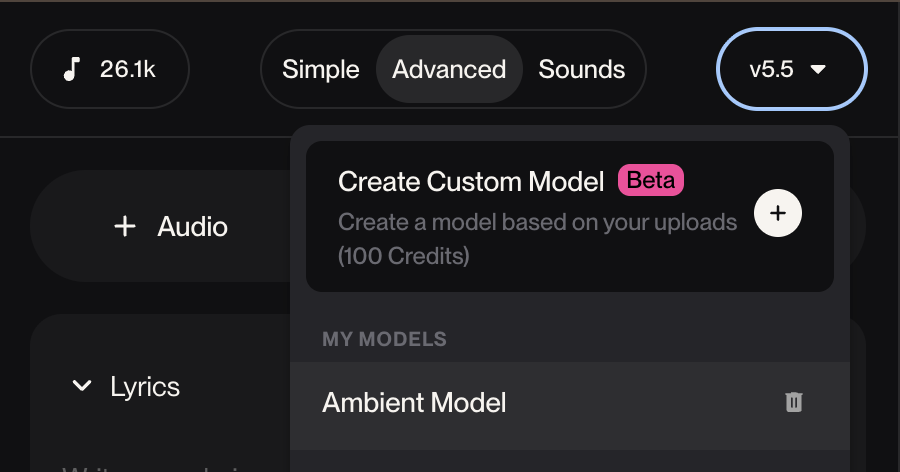Screen dimensions: 900x472
Task: Click the pink Beta badge
Action: coord(651,181)
